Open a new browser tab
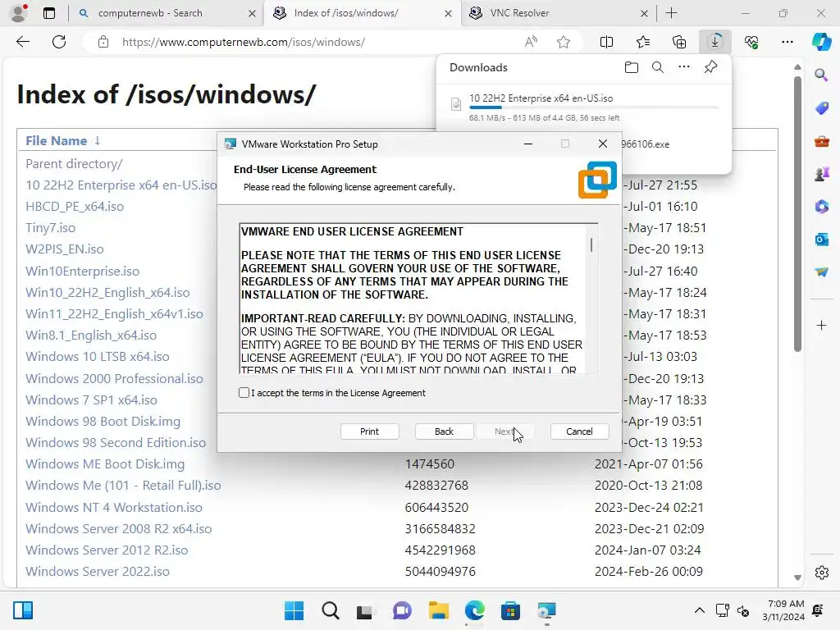The height and width of the screenshot is (630, 840). click(x=671, y=13)
